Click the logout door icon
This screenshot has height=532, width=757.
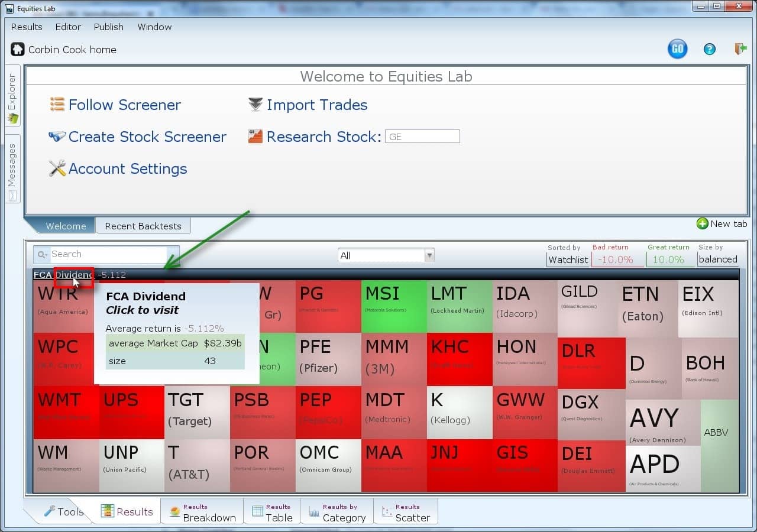coord(740,49)
